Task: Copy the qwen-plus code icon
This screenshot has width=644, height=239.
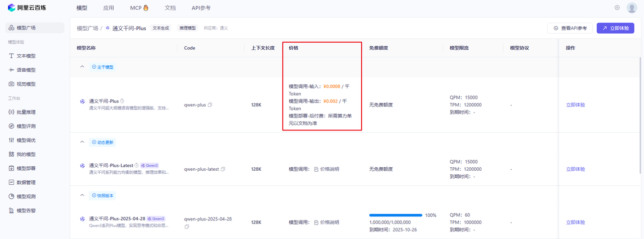Action: click(210, 105)
